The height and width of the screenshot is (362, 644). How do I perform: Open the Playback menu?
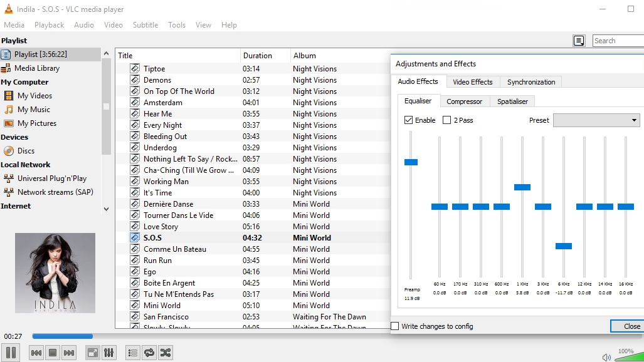[x=50, y=25]
